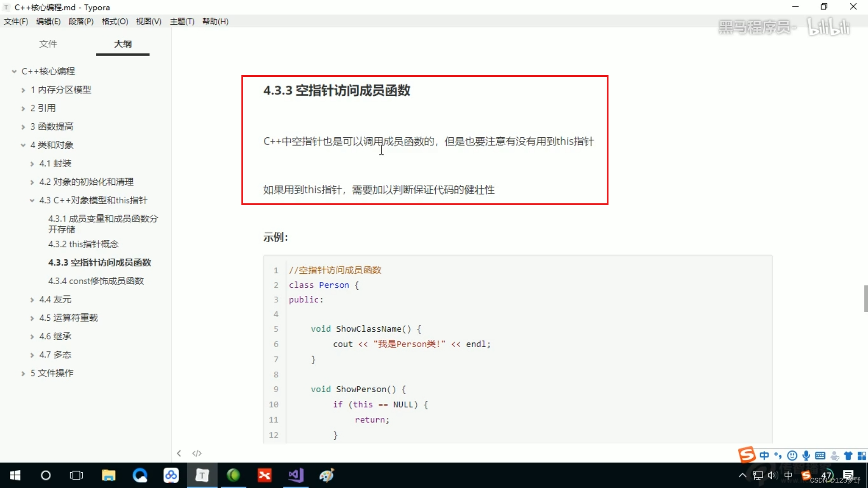
Task: Click code line 'void ShowClassName() {'
Action: [366, 329]
